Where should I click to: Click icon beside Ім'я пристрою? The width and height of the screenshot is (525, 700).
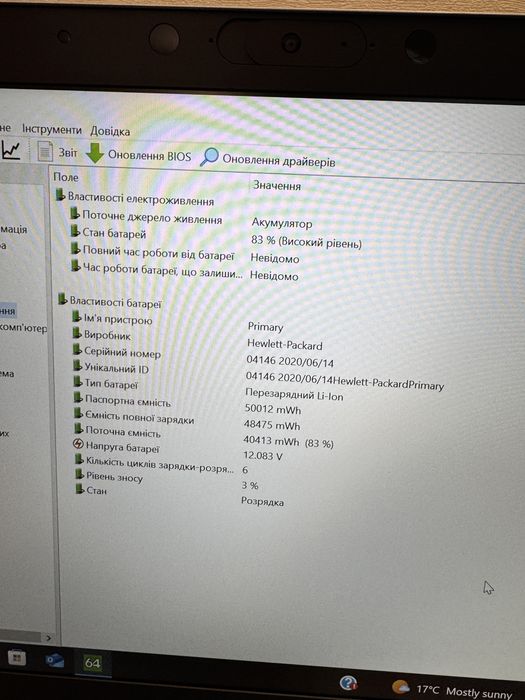click(x=77, y=317)
